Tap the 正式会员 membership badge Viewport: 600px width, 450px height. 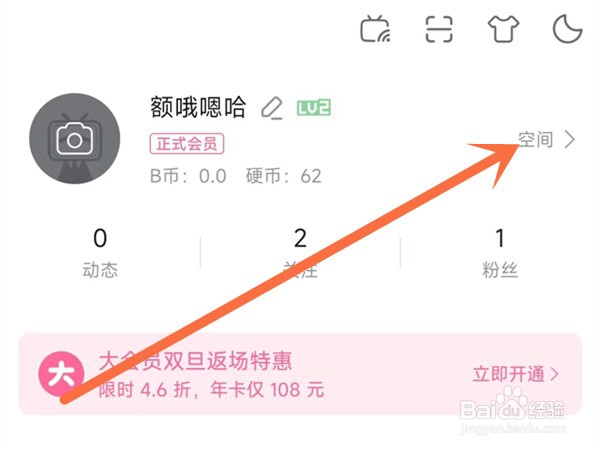point(187,144)
